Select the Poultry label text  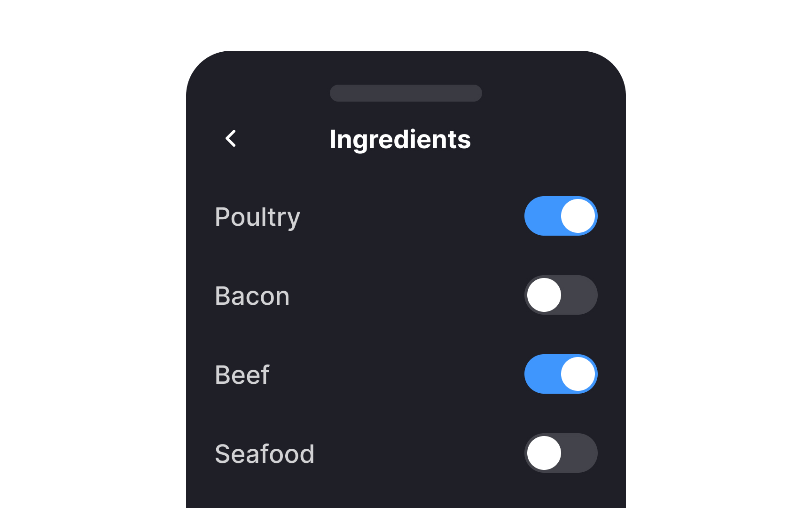pyautogui.click(x=258, y=216)
